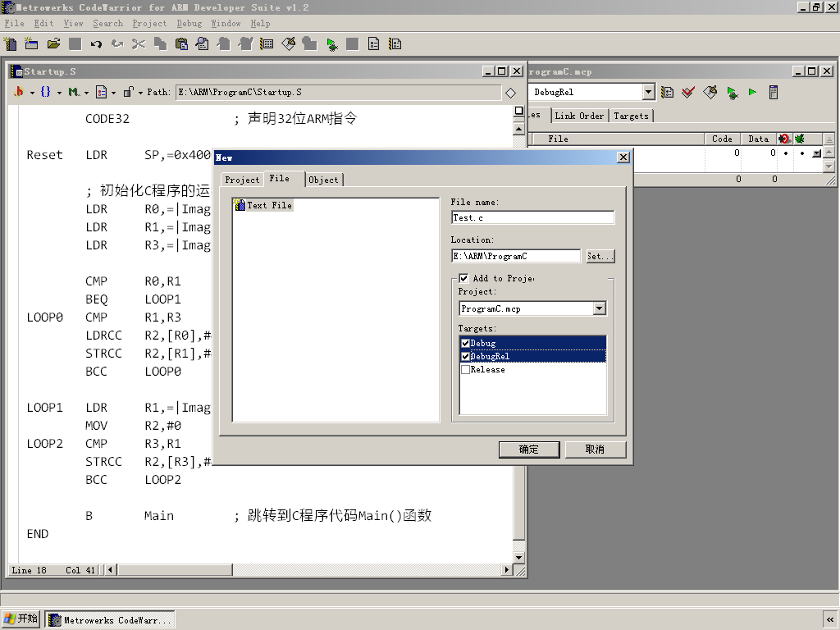Click the editor horizontal scrollbar thumb

coord(176,570)
